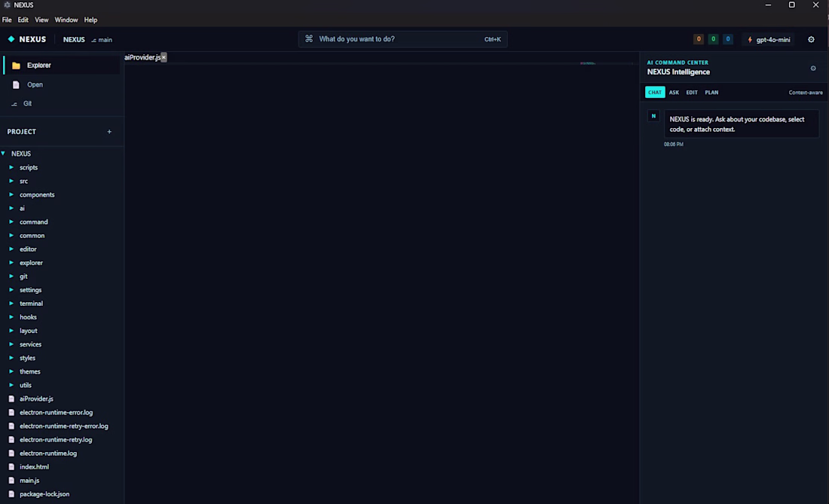Select the CHAT mode tab

tap(655, 93)
